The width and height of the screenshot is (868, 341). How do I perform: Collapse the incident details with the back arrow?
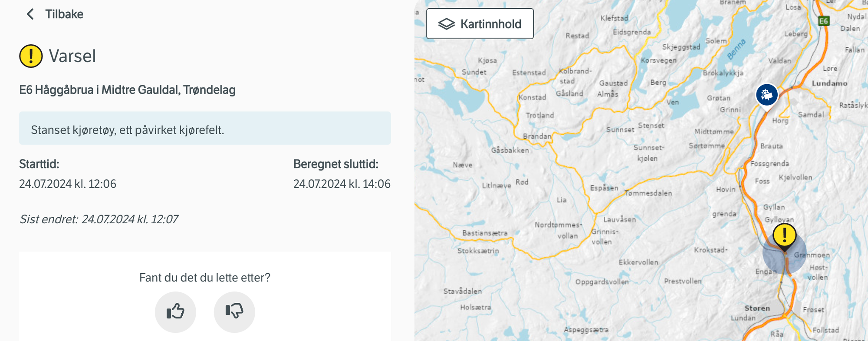[x=30, y=14]
